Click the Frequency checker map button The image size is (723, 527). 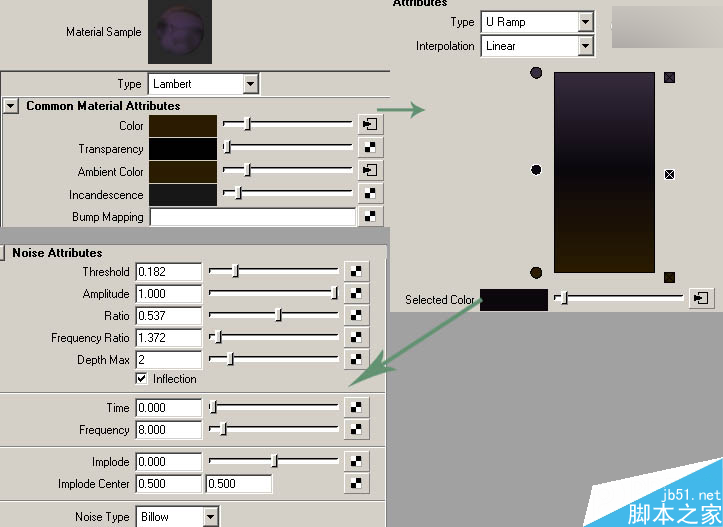point(356,429)
